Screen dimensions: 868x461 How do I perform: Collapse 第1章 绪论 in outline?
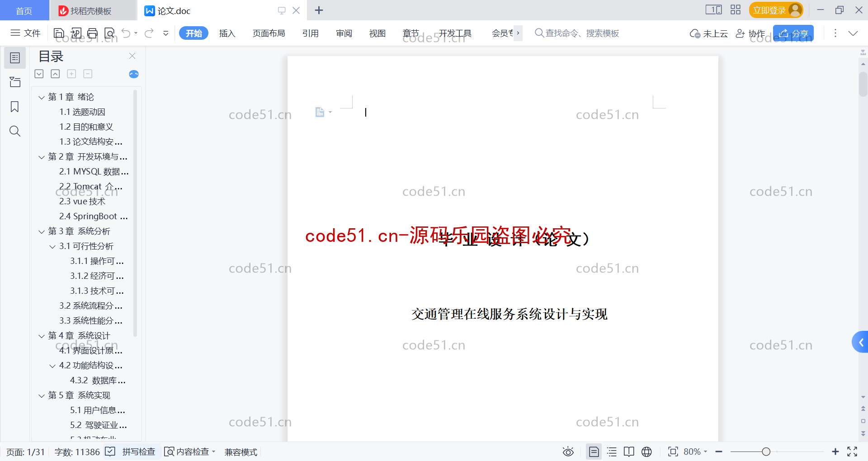[x=42, y=97]
